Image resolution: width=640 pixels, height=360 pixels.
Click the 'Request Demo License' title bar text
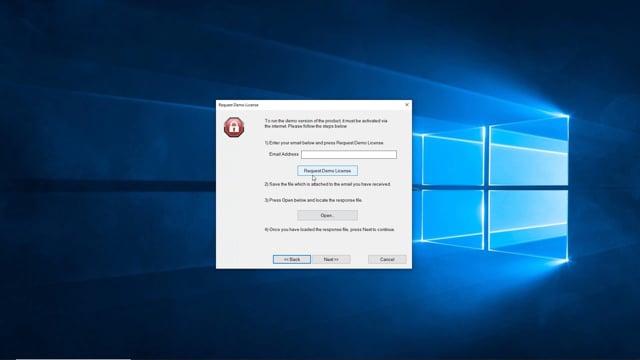click(x=238, y=105)
